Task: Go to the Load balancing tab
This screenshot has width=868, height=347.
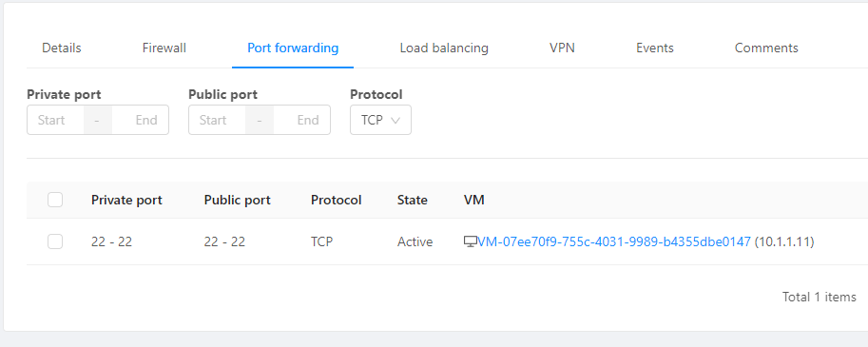Action: tap(444, 48)
